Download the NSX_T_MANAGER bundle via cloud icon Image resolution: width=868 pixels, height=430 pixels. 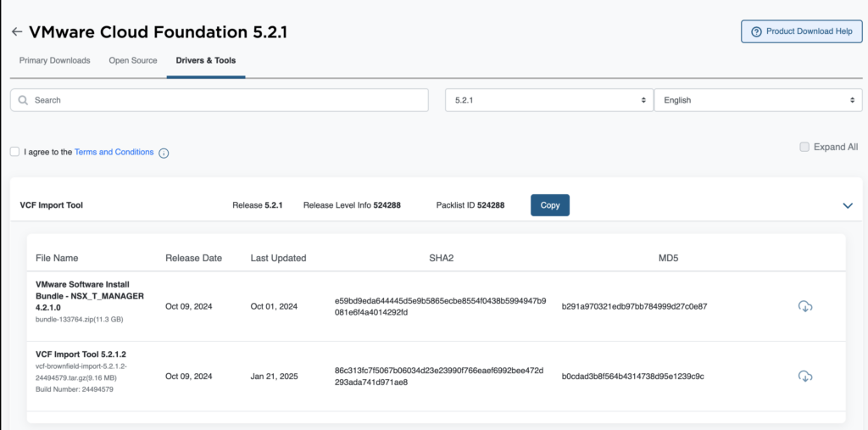[x=805, y=306]
